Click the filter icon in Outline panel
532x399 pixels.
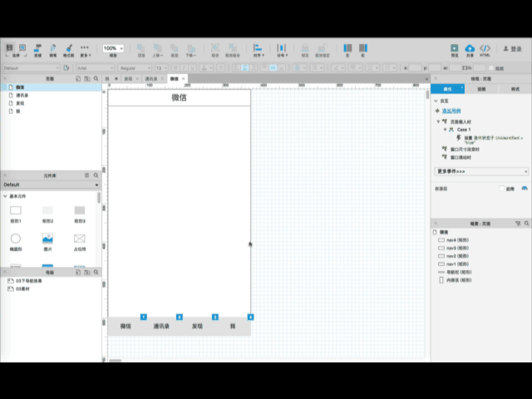pyautogui.click(x=518, y=224)
